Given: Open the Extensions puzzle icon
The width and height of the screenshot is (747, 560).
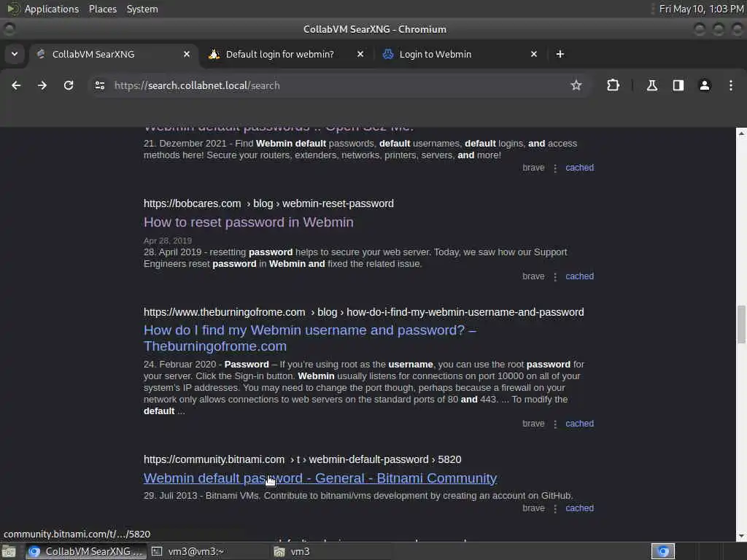Looking at the screenshot, I should pos(613,85).
